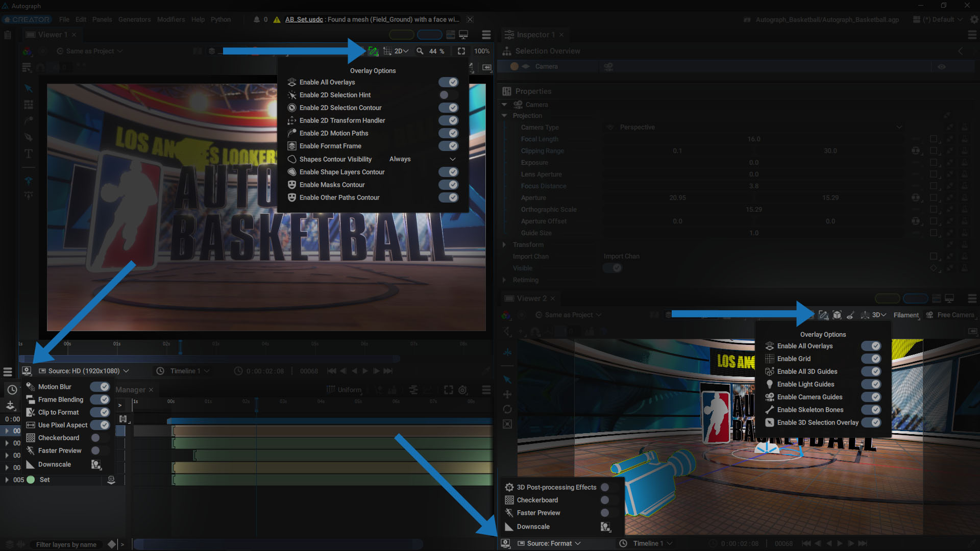This screenshot has width=980, height=551.
Task: Dismiss the warning message with X button
Action: point(470,19)
